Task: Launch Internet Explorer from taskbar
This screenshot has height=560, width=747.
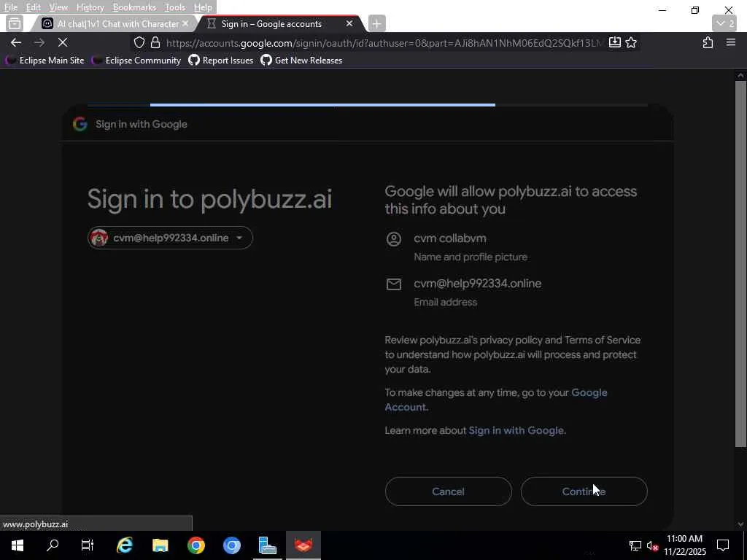Action: (124, 545)
